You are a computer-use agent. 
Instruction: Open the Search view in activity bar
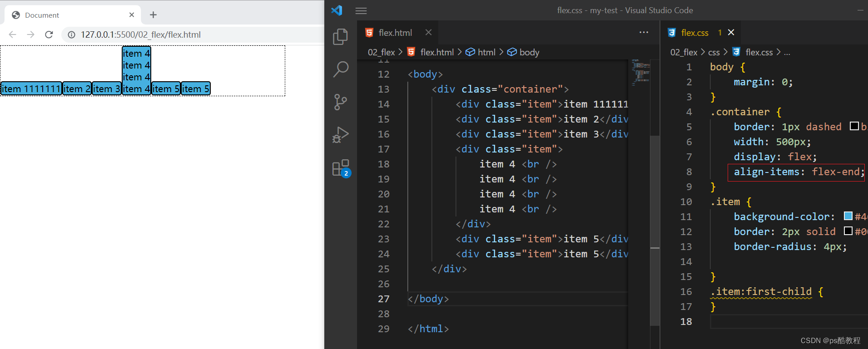click(341, 69)
